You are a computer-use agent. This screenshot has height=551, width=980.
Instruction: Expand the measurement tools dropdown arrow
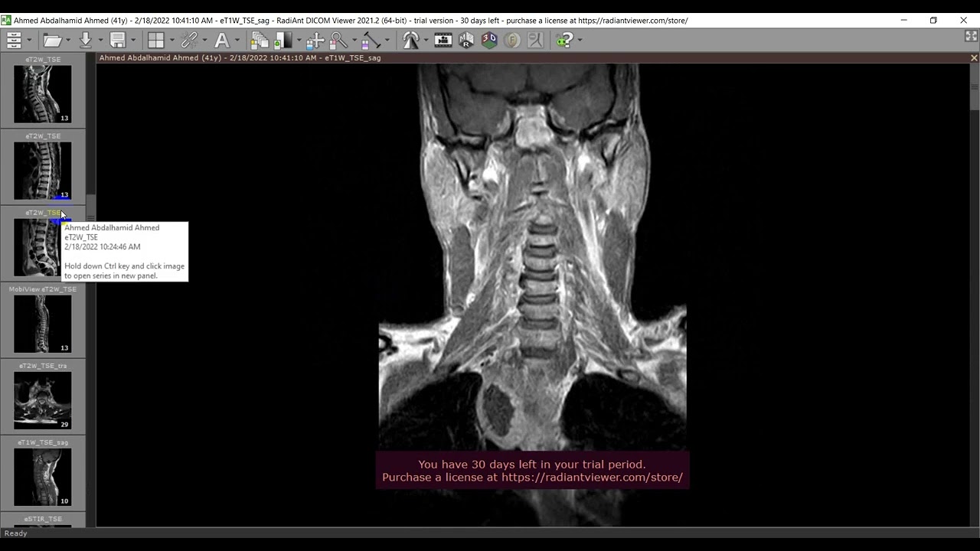coord(387,41)
